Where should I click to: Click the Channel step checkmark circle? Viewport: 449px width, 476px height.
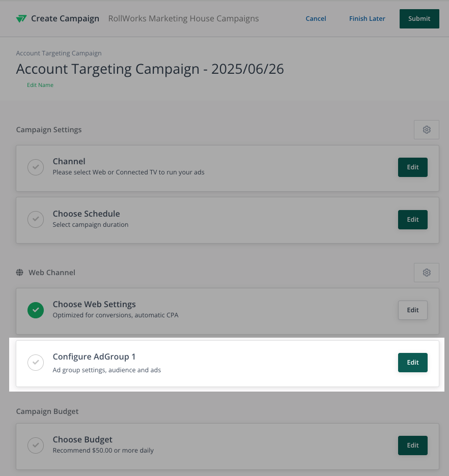click(36, 167)
